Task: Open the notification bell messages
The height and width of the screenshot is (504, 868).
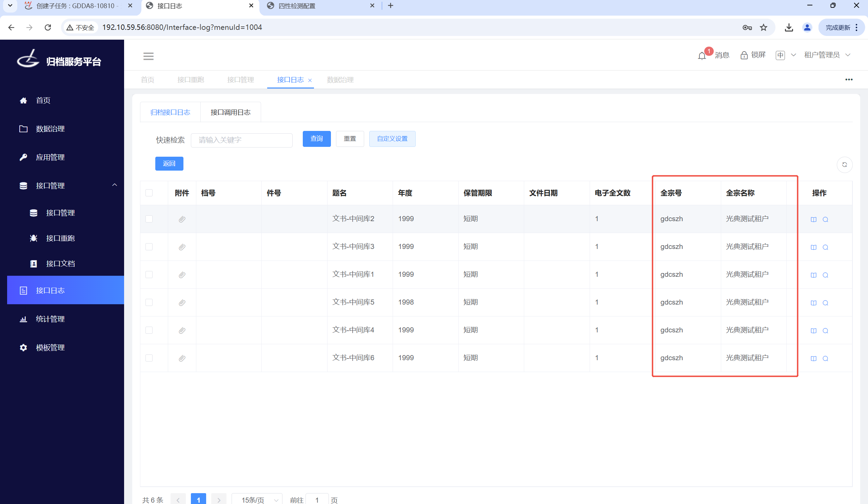Action: click(702, 56)
